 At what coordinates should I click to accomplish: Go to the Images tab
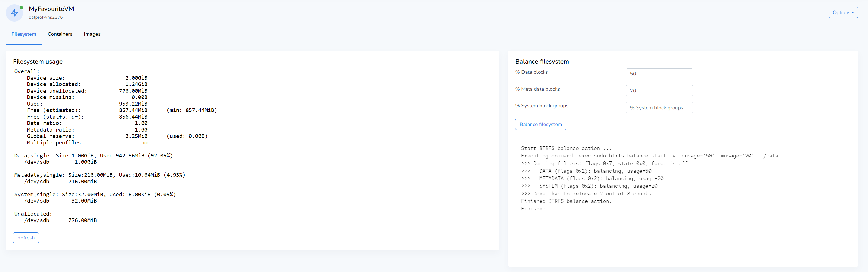coord(92,34)
